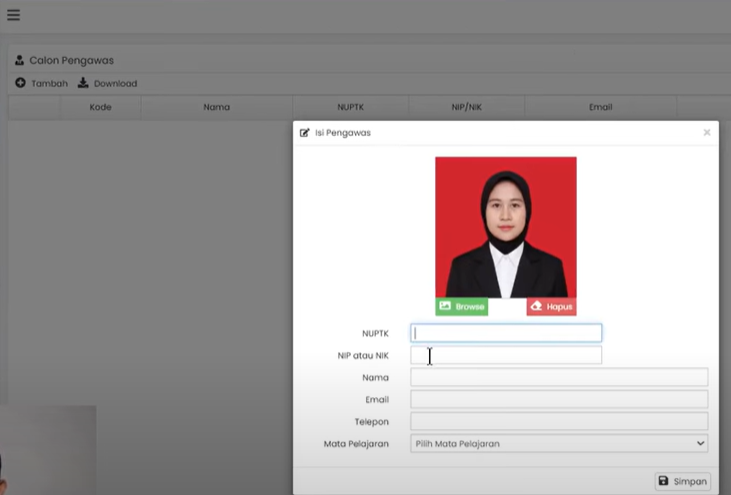Click the Email input field
731x495 pixels.
(559, 399)
